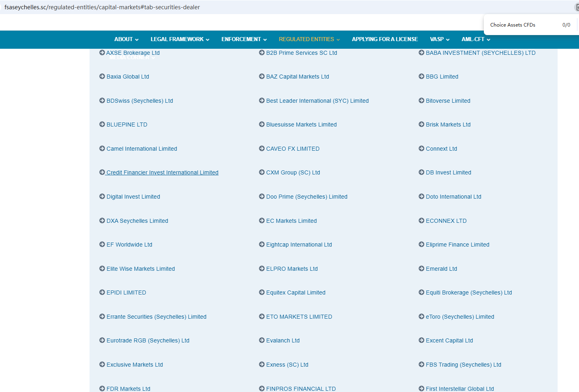579x392 pixels.
Task: Click the arrow icon beside Baxia Global Ltd
Action: [x=102, y=76]
